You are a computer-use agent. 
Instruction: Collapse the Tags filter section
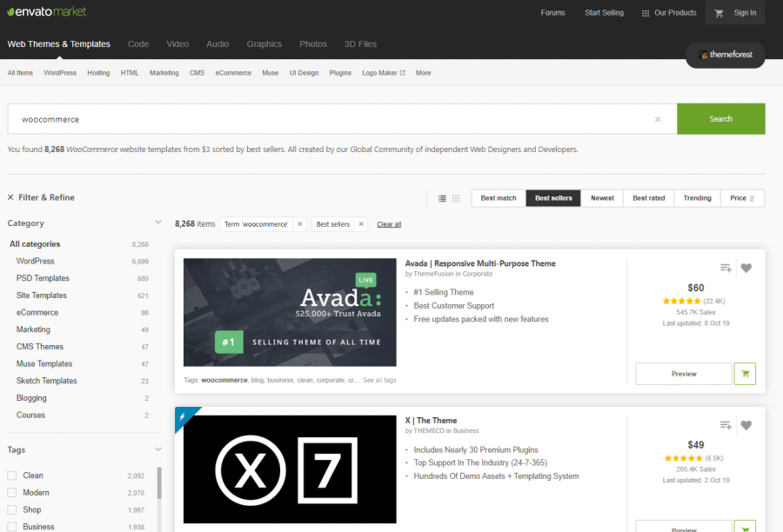click(x=158, y=449)
